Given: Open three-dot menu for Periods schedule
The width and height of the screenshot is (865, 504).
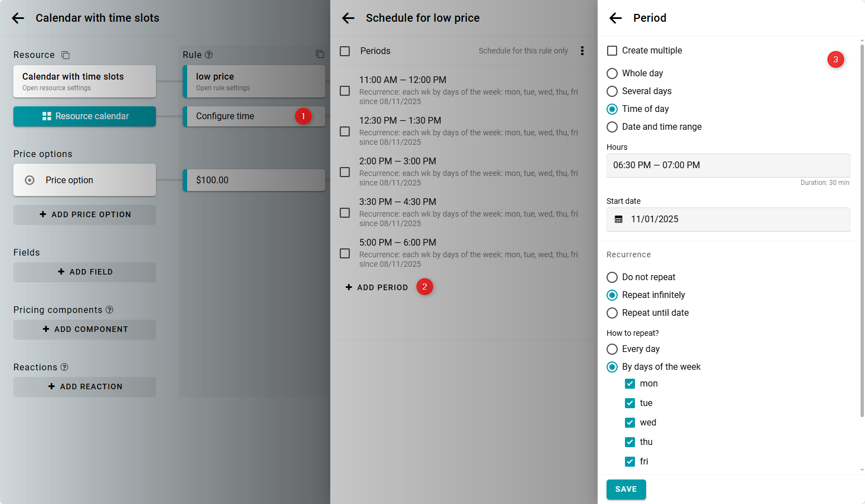Looking at the screenshot, I should [582, 51].
